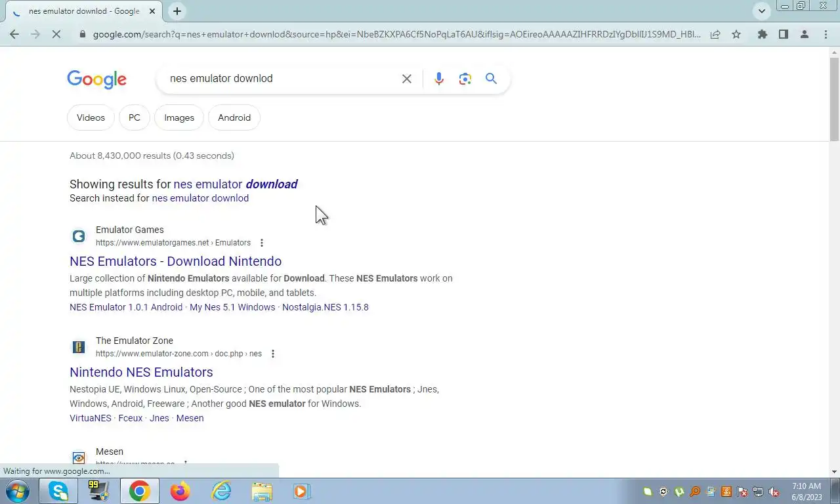Open NES Emulators - Download Nintendo result
Viewport: 840px width, 504px height.
click(175, 261)
